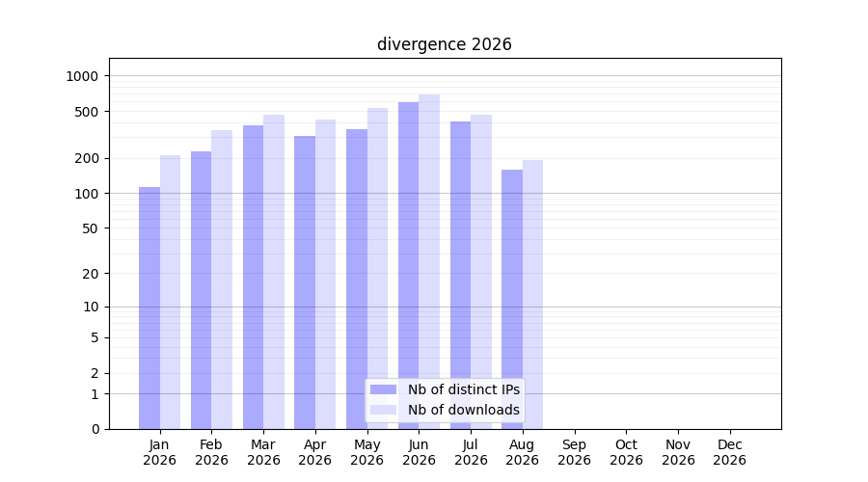Select the Apr 2026 distinct IPs bar
Image resolution: width=868 pixels, height=482 pixels.
305,282
